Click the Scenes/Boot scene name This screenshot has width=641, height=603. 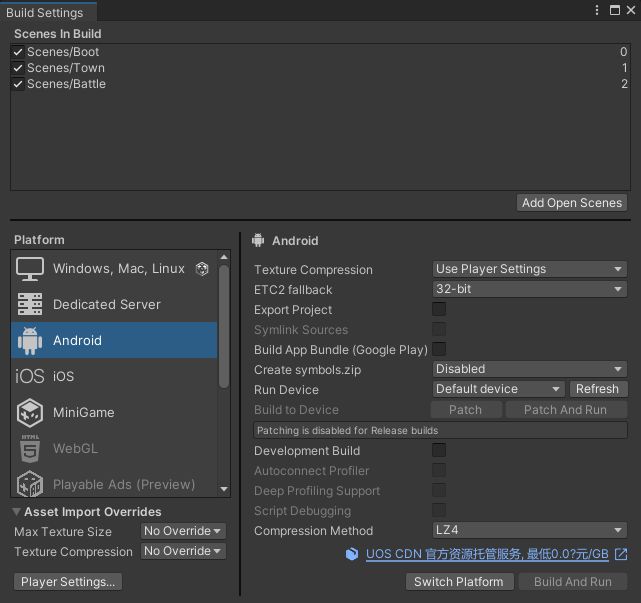click(x=63, y=52)
